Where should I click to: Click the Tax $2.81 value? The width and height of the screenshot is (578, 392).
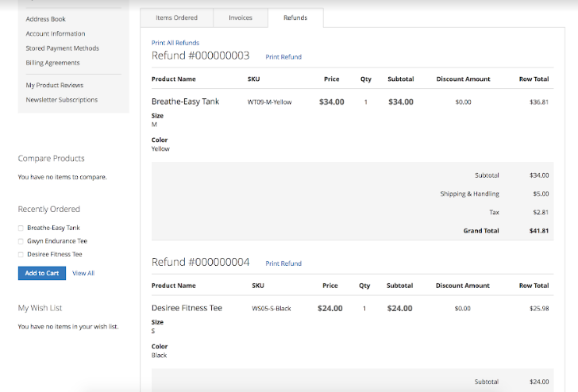pyautogui.click(x=541, y=212)
